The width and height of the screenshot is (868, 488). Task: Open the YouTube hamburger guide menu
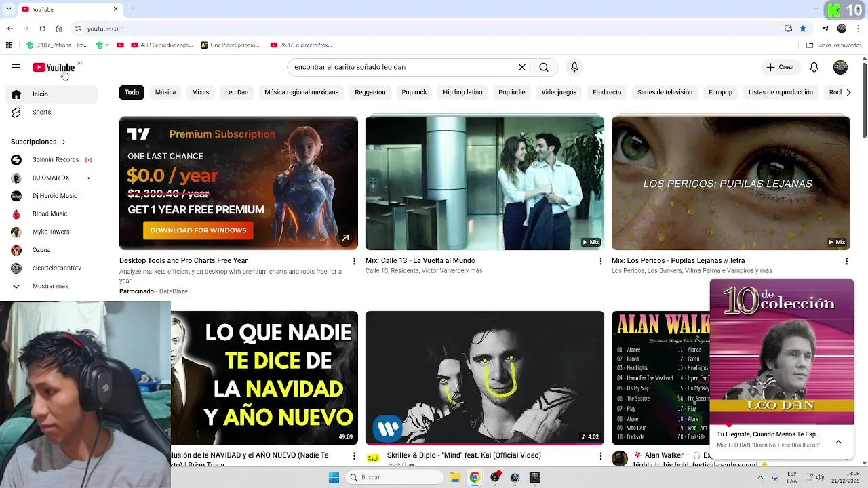point(16,67)
